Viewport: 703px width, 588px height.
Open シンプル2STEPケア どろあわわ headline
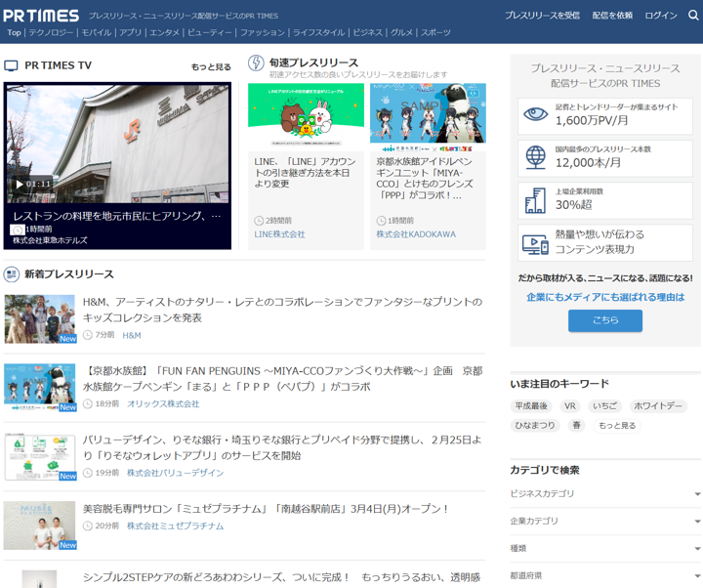281,577
